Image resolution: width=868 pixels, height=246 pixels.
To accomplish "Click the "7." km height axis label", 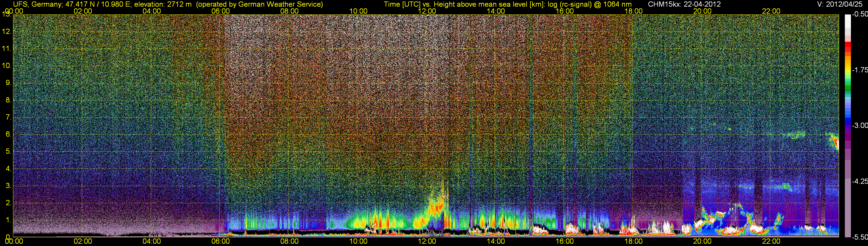I will [8, 117].
